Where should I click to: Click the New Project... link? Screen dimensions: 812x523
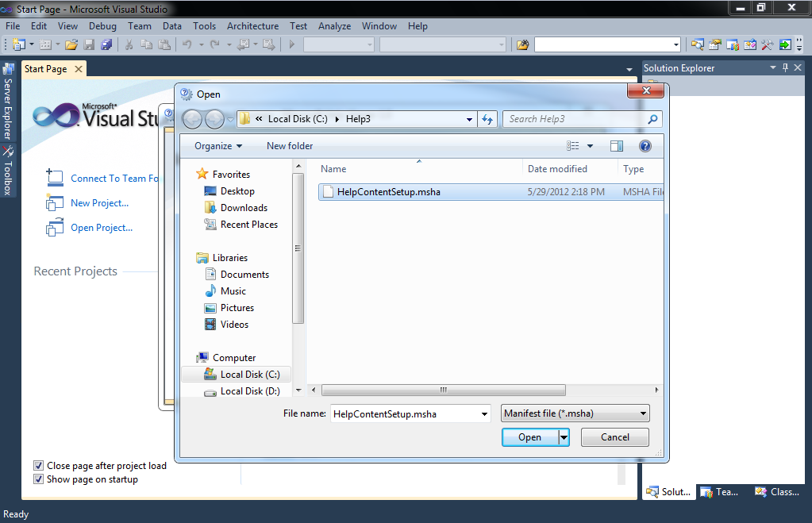pyautogui.click(x=99, y=203)
